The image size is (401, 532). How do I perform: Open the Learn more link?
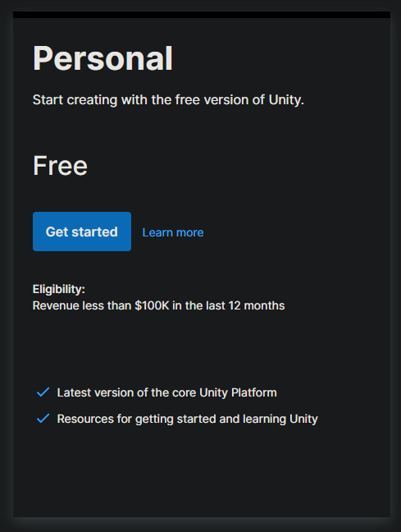(173, 232)
